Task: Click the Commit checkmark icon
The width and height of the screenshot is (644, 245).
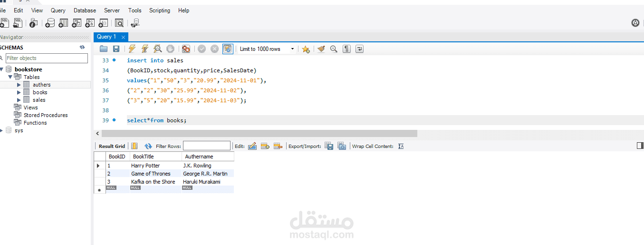Action: coord(202,49)
